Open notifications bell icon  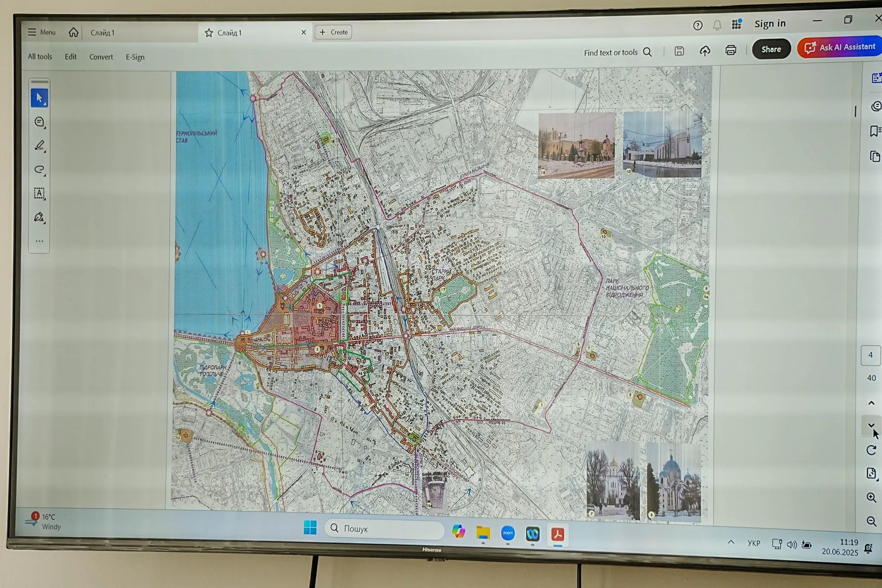pyautogui.click(x=717, y=25)
